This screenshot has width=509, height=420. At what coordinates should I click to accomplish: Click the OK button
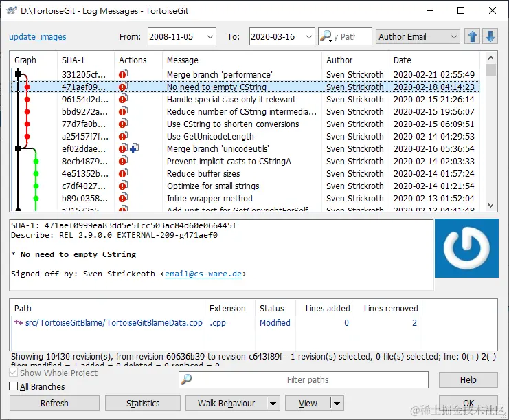pos(468,403)
